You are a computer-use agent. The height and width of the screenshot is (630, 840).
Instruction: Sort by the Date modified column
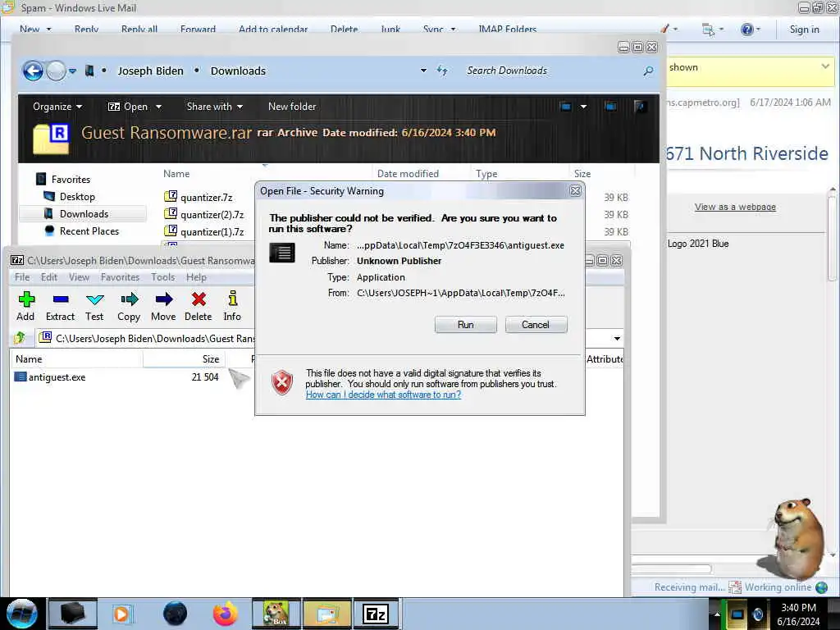click(x=408, y=174)
